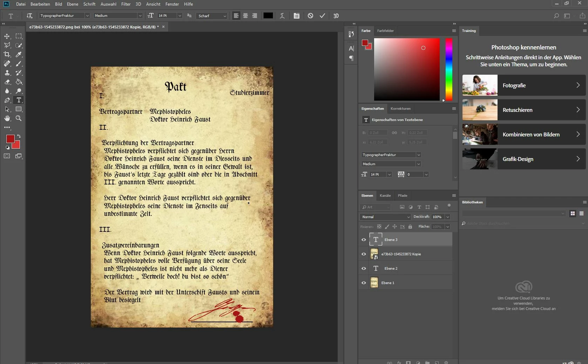588x364 pixels.
Task: Open the Fotografie training topic
Action: (524, 85)
